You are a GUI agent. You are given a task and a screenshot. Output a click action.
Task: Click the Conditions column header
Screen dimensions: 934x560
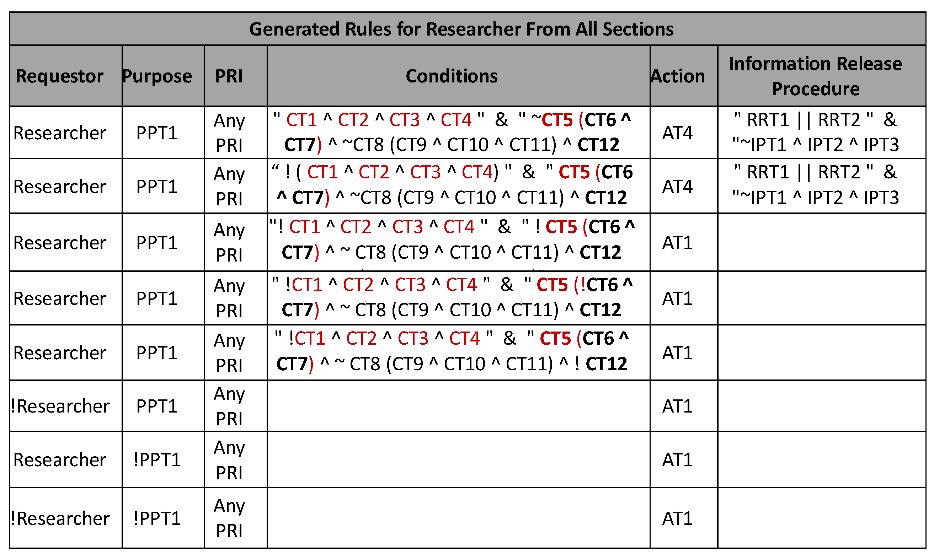(452, 76)
